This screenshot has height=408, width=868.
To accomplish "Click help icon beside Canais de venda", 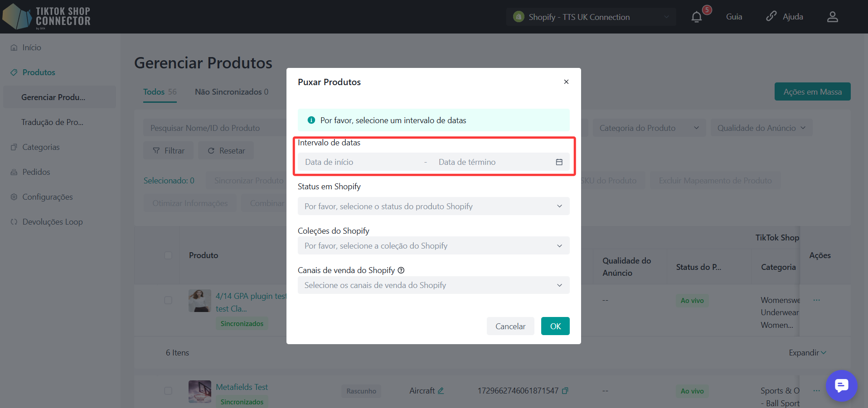I will [x=401, y=270].
